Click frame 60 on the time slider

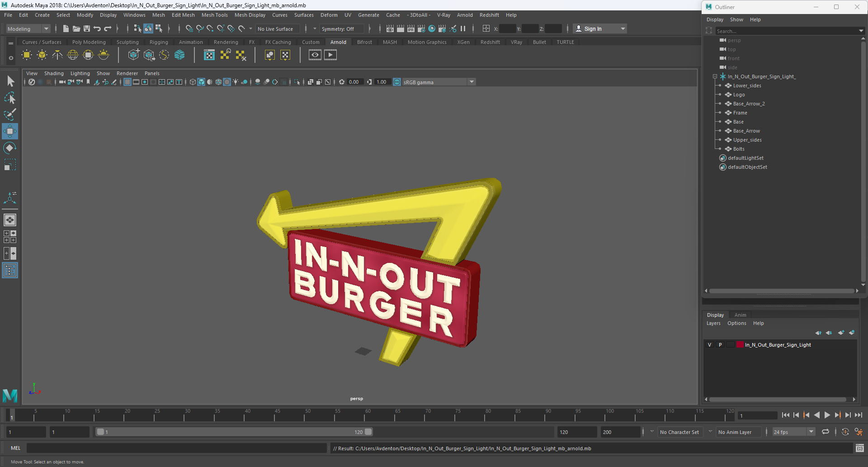coord(368,415)
